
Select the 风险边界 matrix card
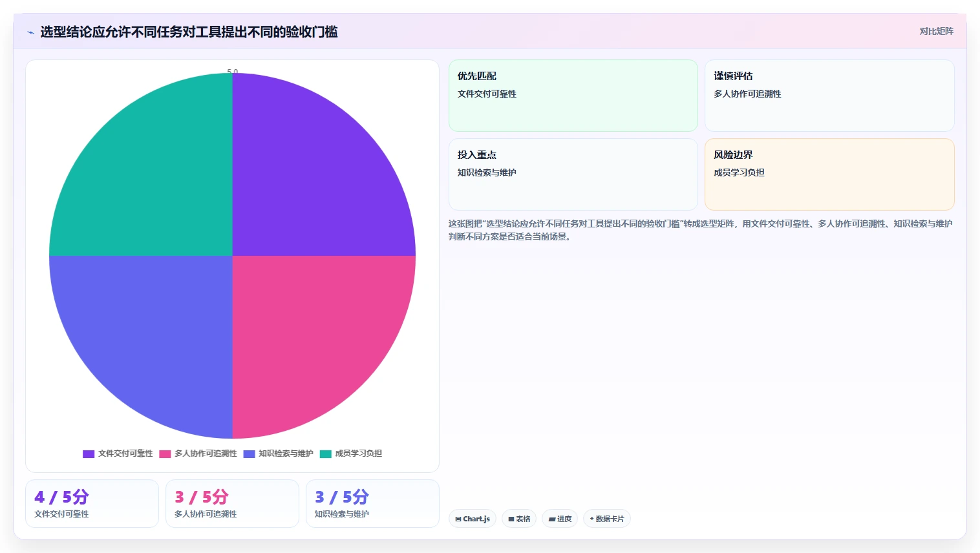(829, 174)
